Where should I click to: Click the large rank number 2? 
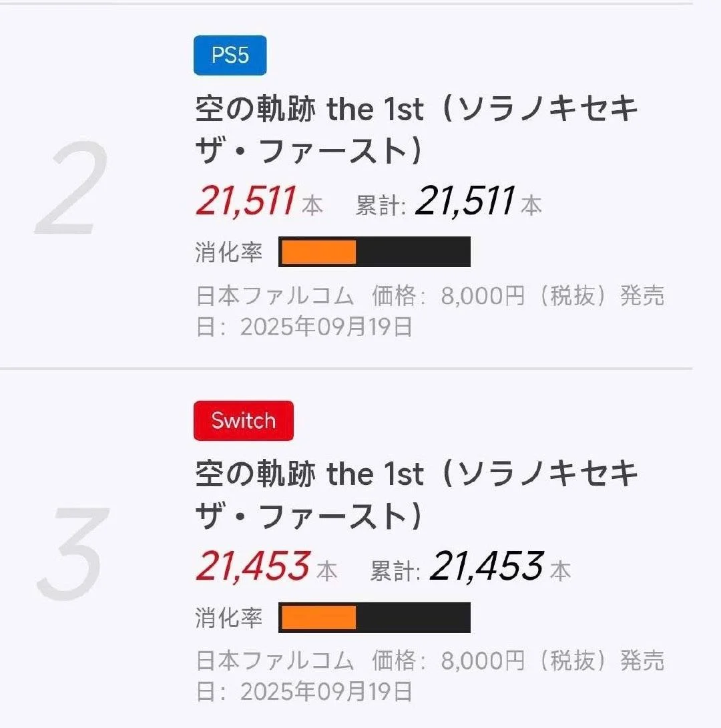[x=71, y=188]
